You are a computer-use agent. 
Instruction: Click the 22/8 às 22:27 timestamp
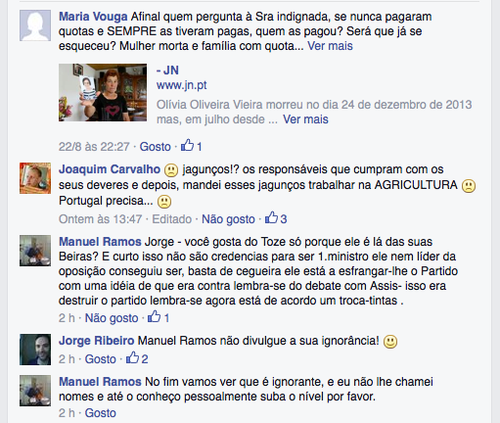pyautogui.click(x=94, y=147)
